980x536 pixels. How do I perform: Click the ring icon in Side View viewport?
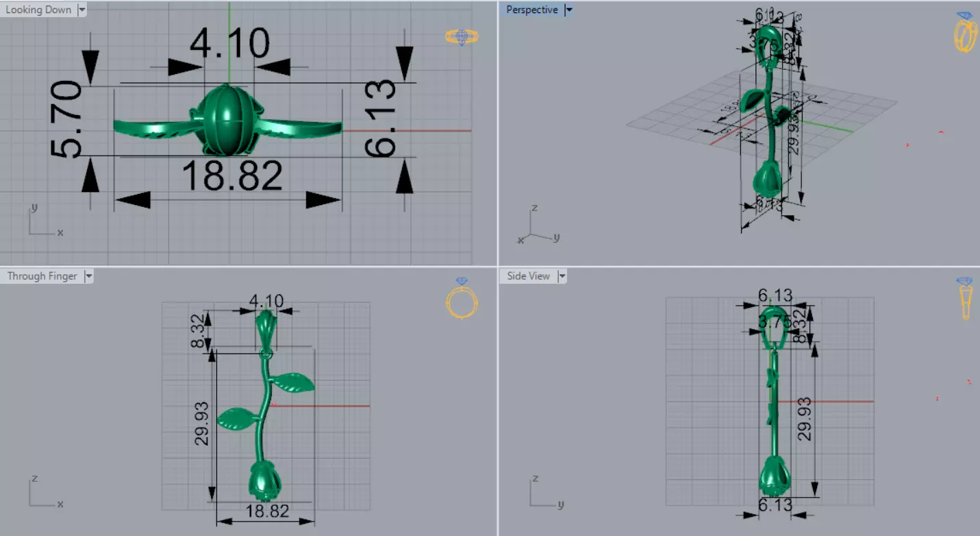click(x=966, y=298)
